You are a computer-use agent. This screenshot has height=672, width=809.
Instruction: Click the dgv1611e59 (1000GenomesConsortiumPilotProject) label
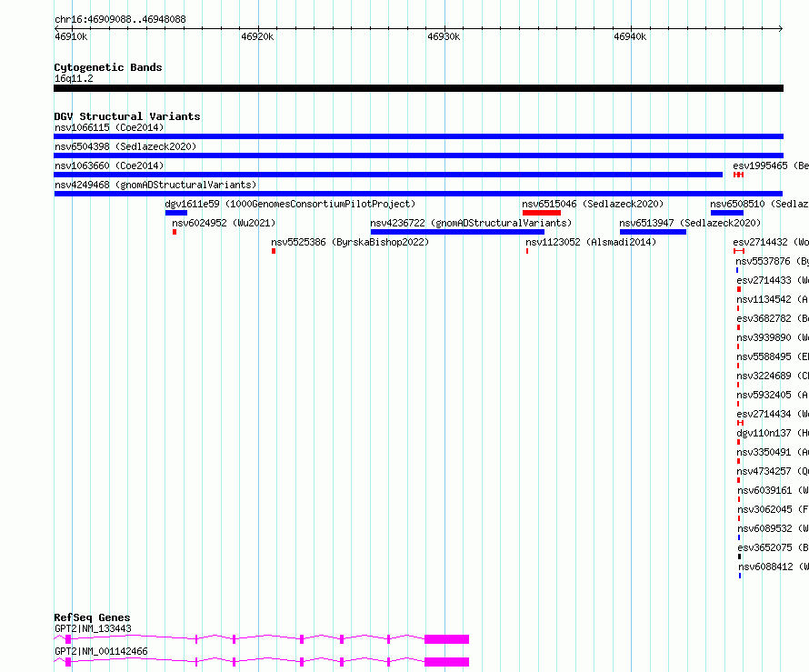click(x=290, y=204)
